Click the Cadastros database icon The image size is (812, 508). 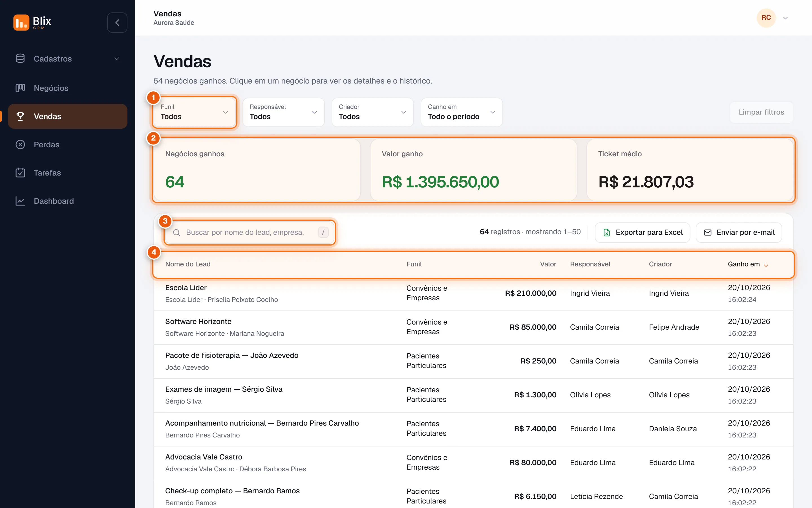(20, 58)
